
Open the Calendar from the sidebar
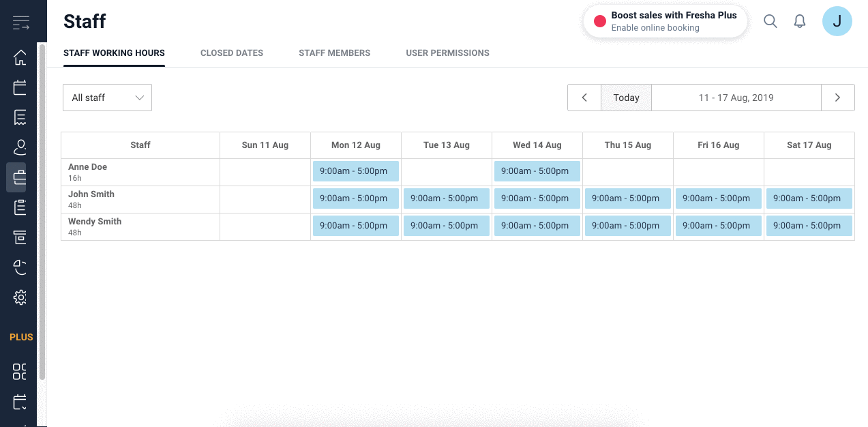point(20,87)
